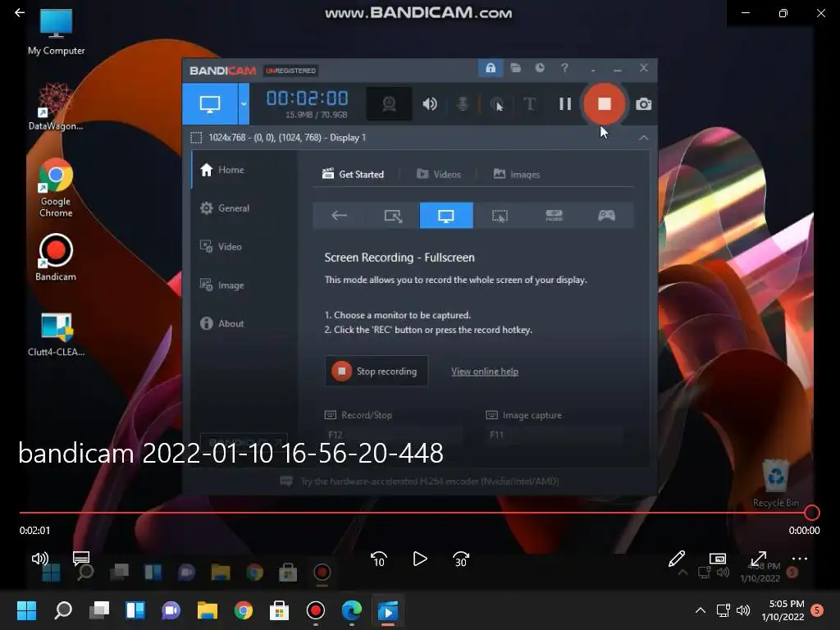The width and height of the screenshot is (840, 630).
Task: Toggle Bandicam's mouse cursor effects icon
Action: pos(498,104)
